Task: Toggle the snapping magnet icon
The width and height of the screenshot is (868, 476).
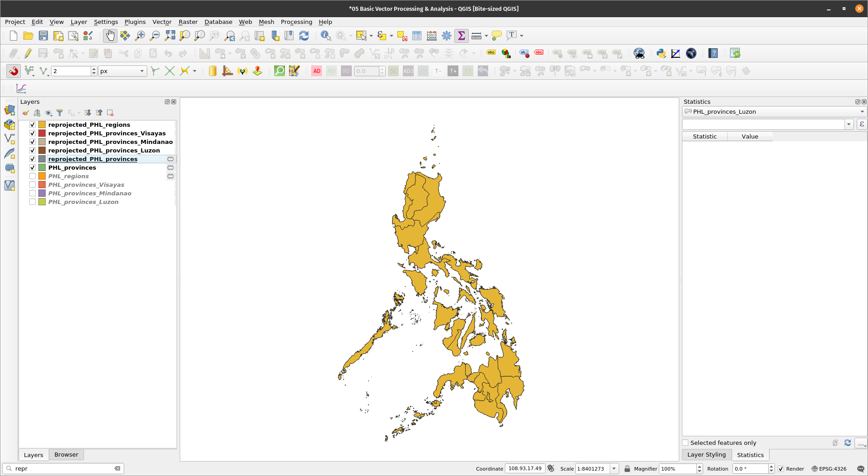Action: click(x=14, y=71)
